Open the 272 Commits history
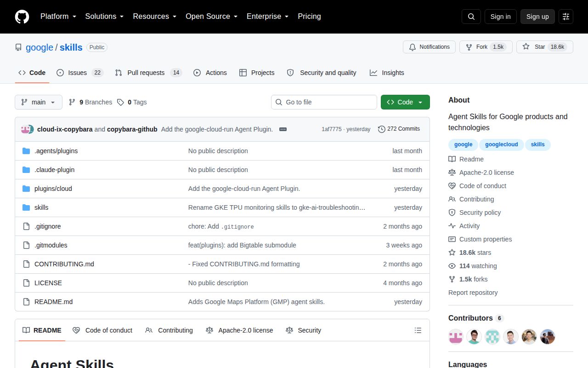Viewport: 588px width, 368px height. coord(399,129)
